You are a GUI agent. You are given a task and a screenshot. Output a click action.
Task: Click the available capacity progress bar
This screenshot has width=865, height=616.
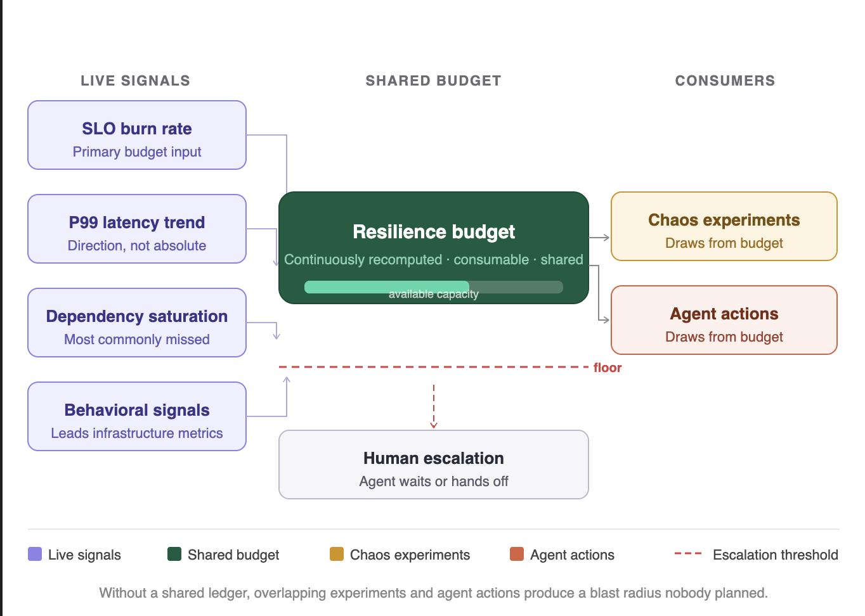pos(434,287)
